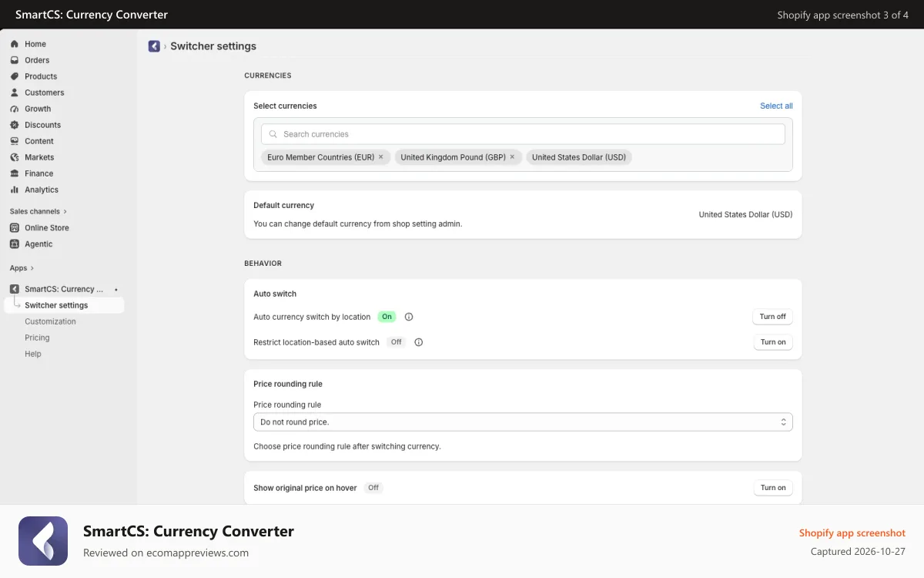Click the Customers person icon
Image resolution: width=924 pixels, height=578 pixels.
tap(14, 92)
